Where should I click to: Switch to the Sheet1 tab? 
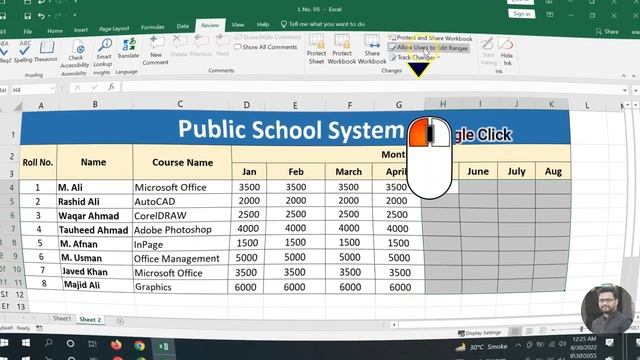tap(62, 318)
